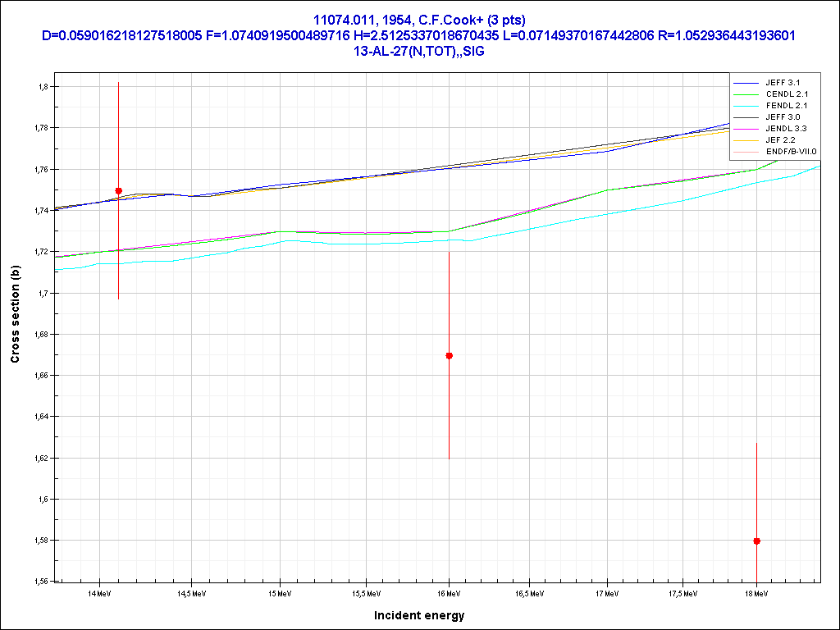Click the red data point at 18 MeV
The image size is (840, 630).
click(756, 541)
